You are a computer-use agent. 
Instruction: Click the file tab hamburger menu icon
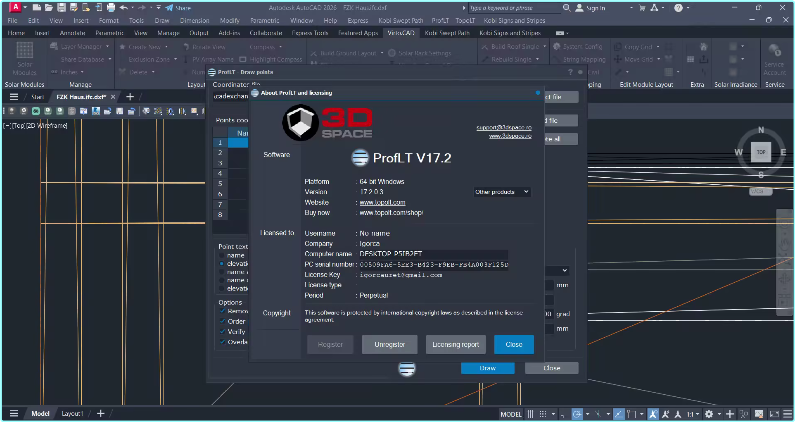pos(14,97)
